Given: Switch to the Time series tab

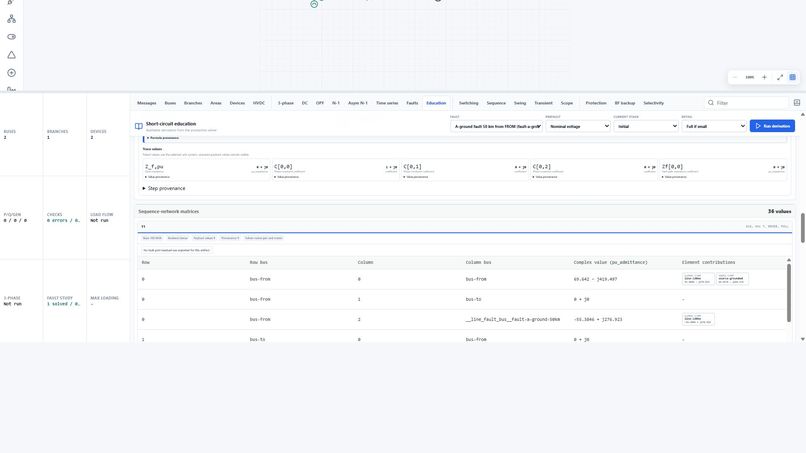Looking at the screenshot, I should [387, 103].
